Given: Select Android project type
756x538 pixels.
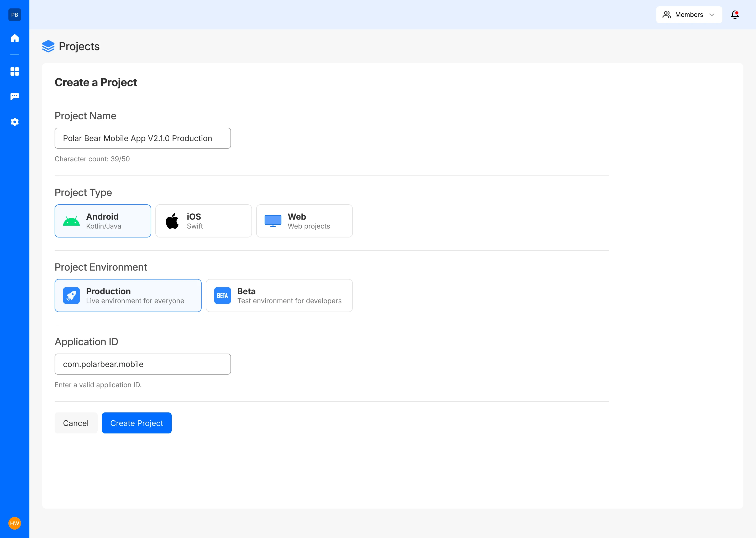Looking at the screenshot, I should pyautogui.click(x=103, y=221).
